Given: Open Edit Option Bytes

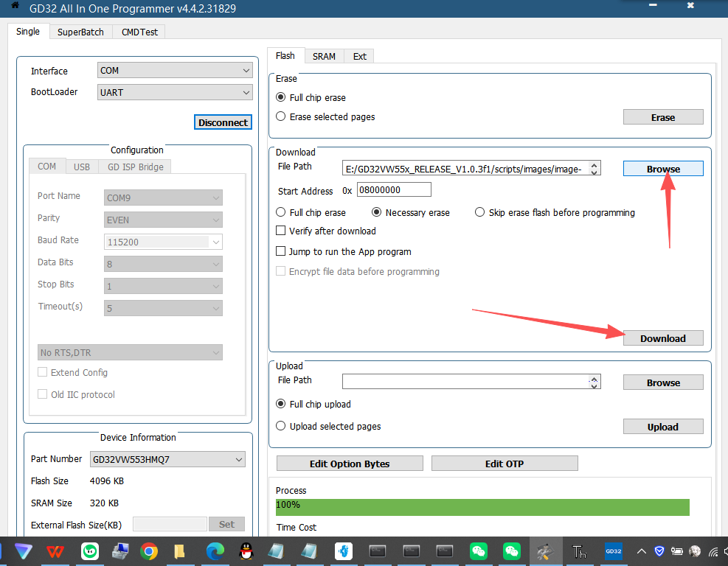Looking at the screenshot, I should 350,464.
